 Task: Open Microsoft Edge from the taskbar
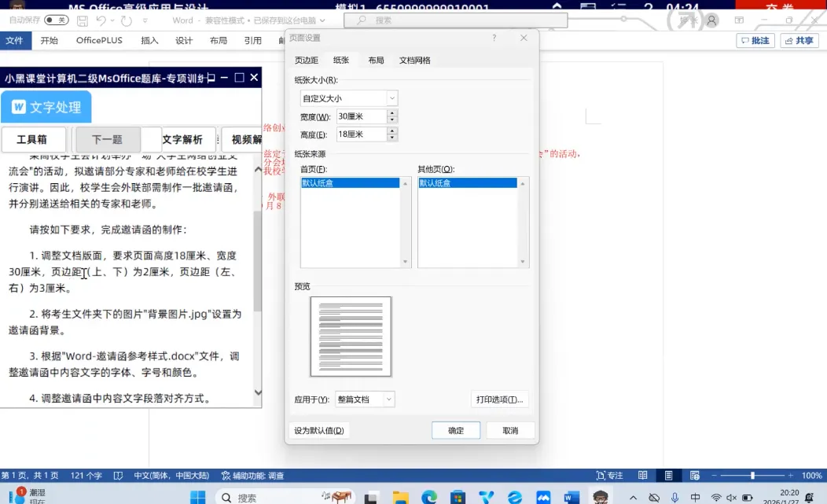428,497
